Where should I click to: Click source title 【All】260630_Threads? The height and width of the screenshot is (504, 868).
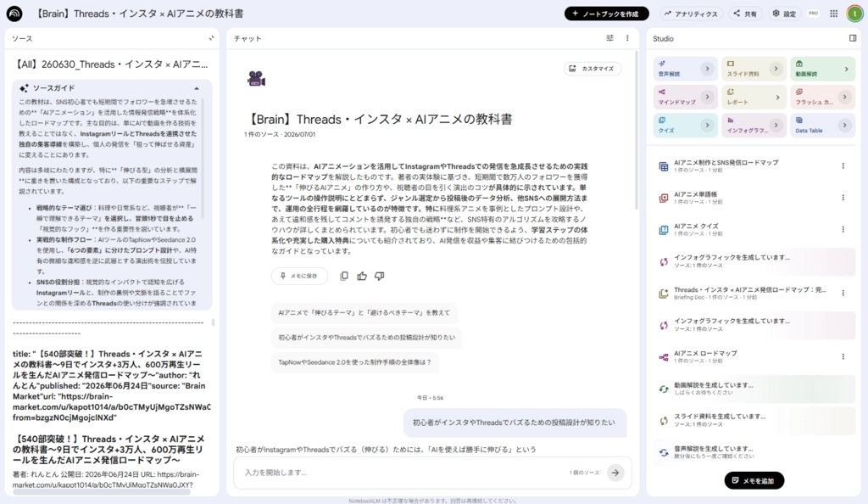(111, 64)
